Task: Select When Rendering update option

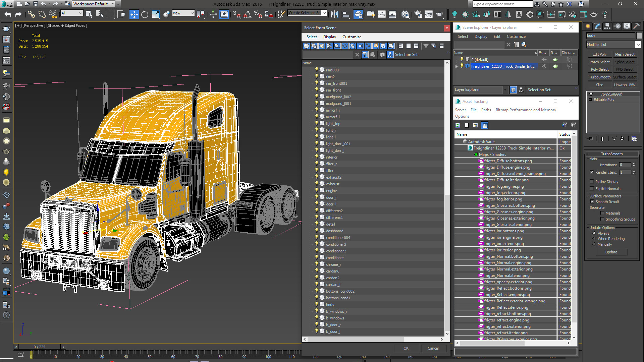Action: click(594, 239)
